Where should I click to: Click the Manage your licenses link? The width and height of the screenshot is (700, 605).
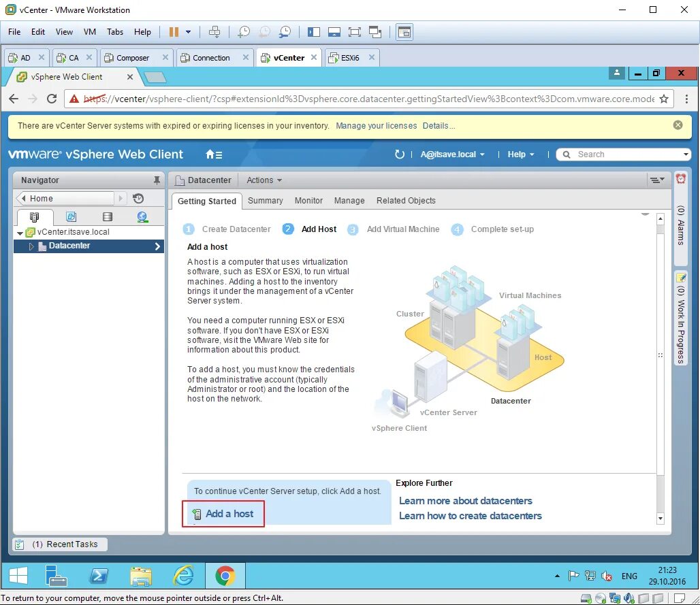377,126
